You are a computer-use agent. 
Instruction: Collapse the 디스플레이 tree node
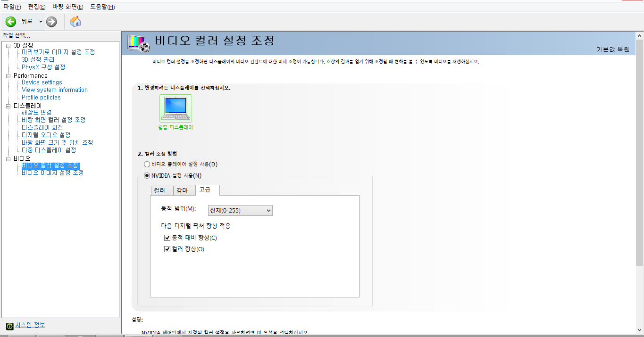[x=8, y=106]
